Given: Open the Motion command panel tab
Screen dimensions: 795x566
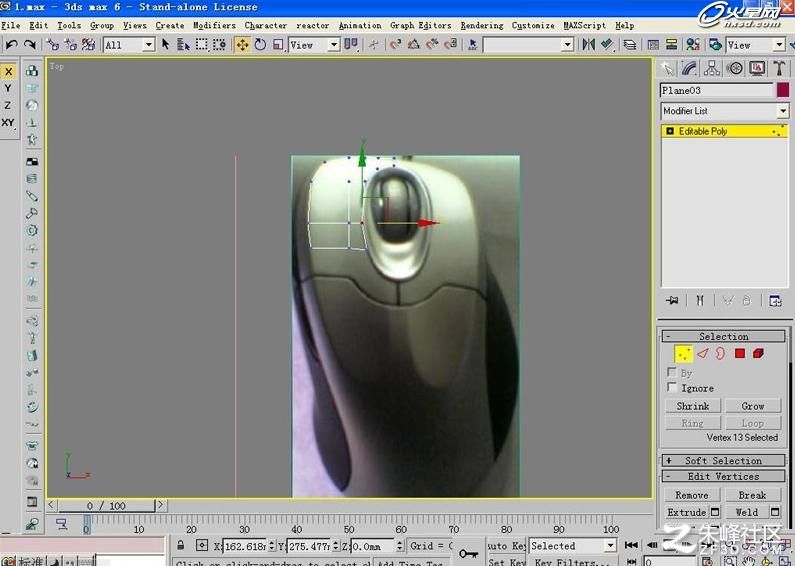Looking at the screenshot, I should (735, 68).
